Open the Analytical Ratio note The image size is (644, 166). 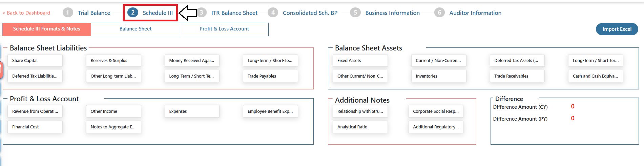click(360, 127)
